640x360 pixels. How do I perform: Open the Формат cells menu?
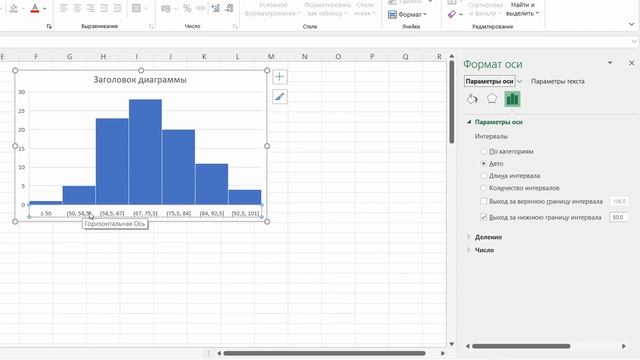coord(407,14)
